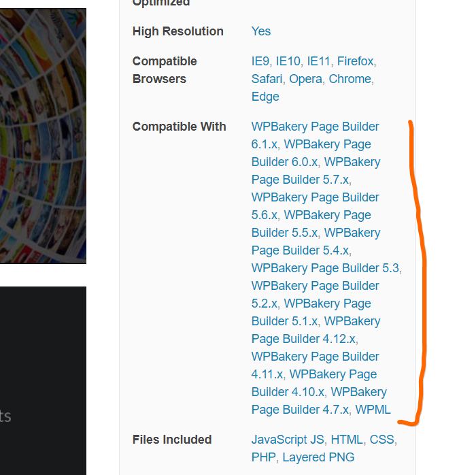
Task: Click the Layered PNG file type link
Action: pos(318,457)
